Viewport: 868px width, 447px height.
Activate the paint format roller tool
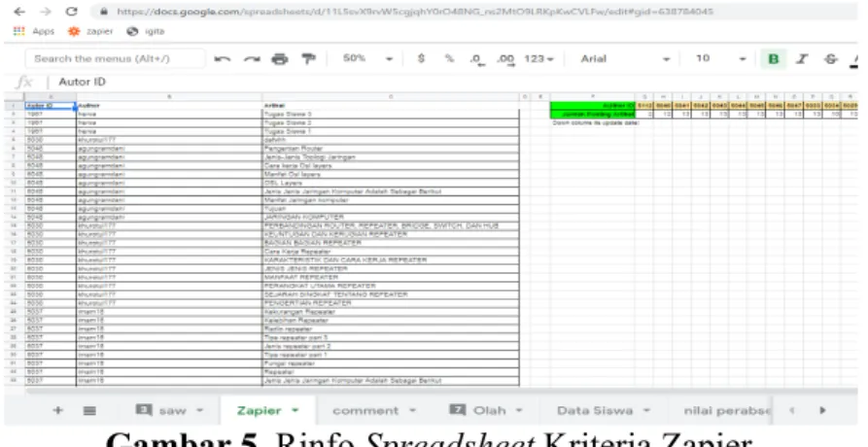[x=308, y=58]
